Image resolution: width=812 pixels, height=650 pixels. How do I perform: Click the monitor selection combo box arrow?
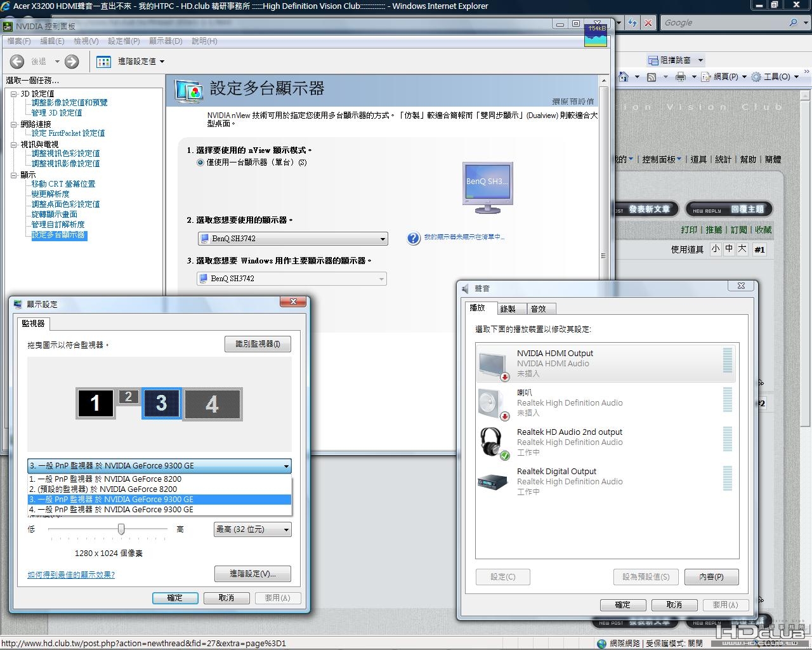286,466
